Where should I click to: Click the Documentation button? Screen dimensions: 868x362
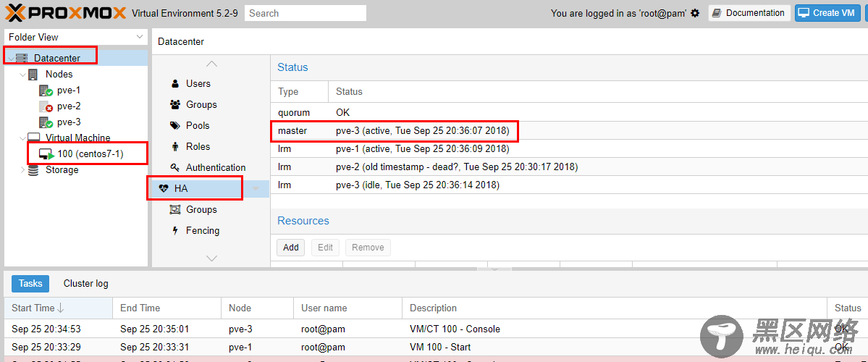749,13
